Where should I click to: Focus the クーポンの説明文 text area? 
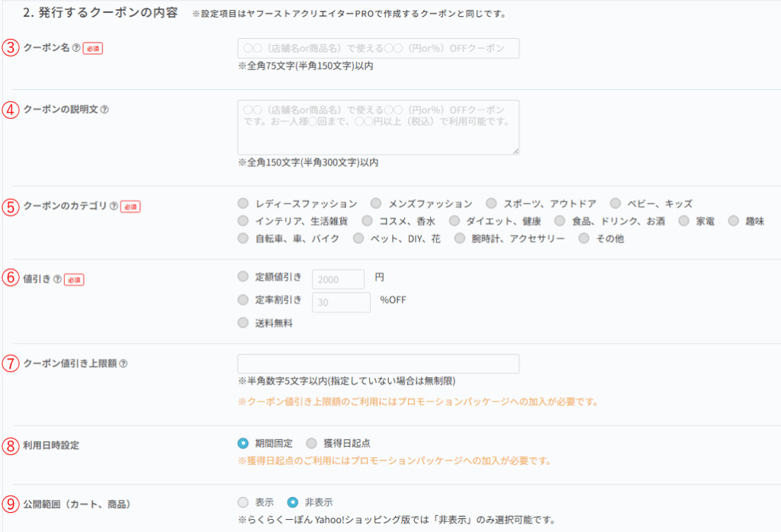tap(378, 127)
